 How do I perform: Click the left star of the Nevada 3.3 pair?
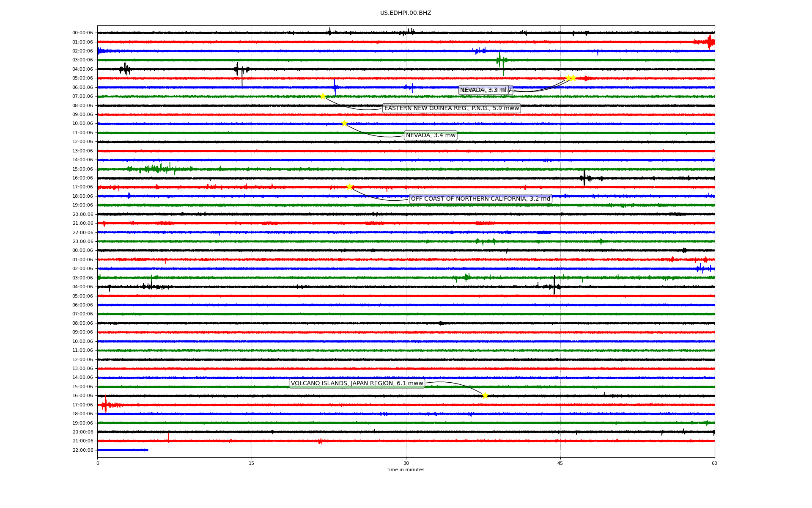(x=568, y=78)
